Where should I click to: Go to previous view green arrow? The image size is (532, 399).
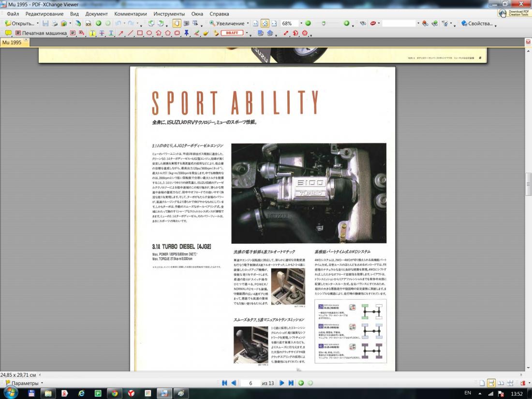[x=98, y=23]
